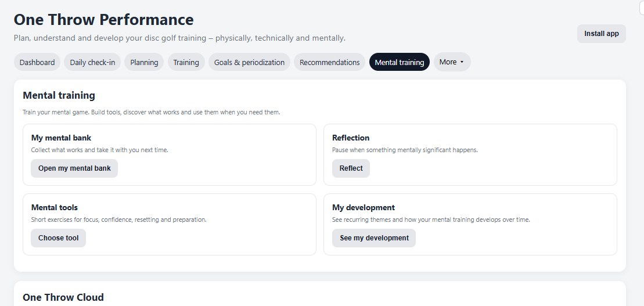This screenshot has width=644, height=306.
Task: Click 'Collect what works' description text
Action: coord(100,150)
